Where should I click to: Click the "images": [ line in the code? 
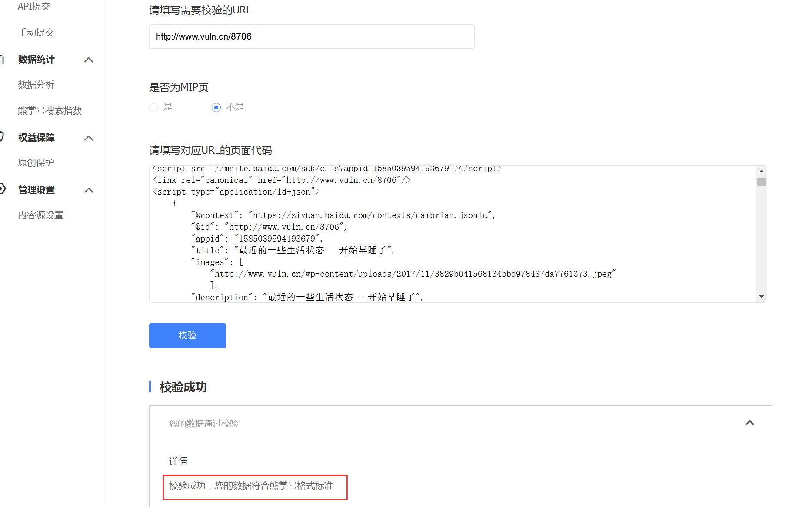pyautogui.click(x=217, y=262)
